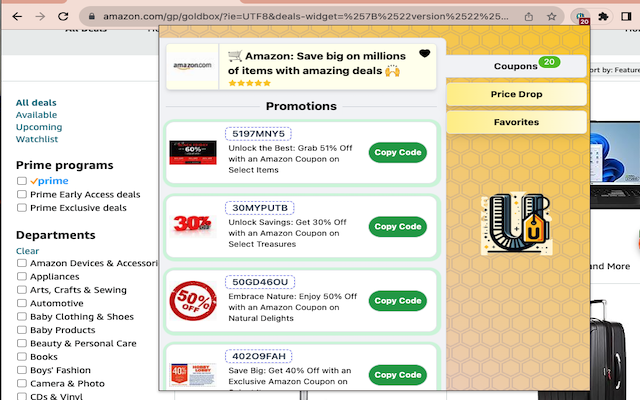Click the U coupon logo in the popup
This screenshot has width=640, height=400.
tap(516, 223)
